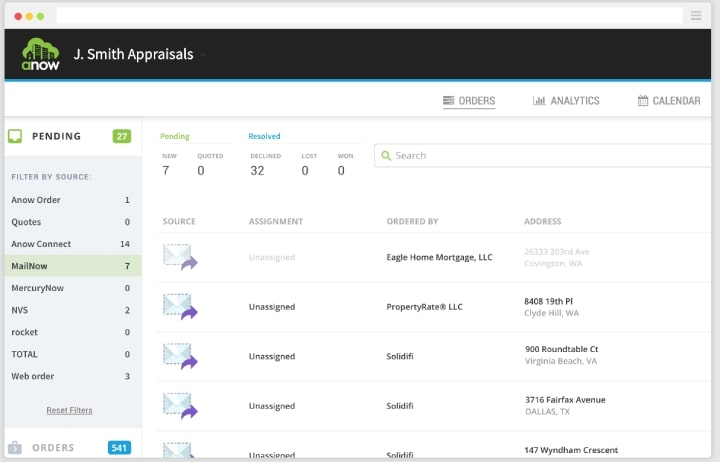Click the QUOTED count 0
720x462 pixels.
click(x=201, y=171)
